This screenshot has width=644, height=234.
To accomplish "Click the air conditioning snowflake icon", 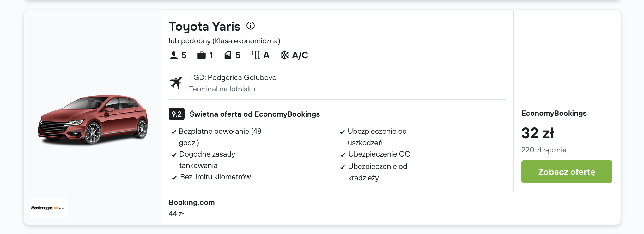I will click(285, 55).
